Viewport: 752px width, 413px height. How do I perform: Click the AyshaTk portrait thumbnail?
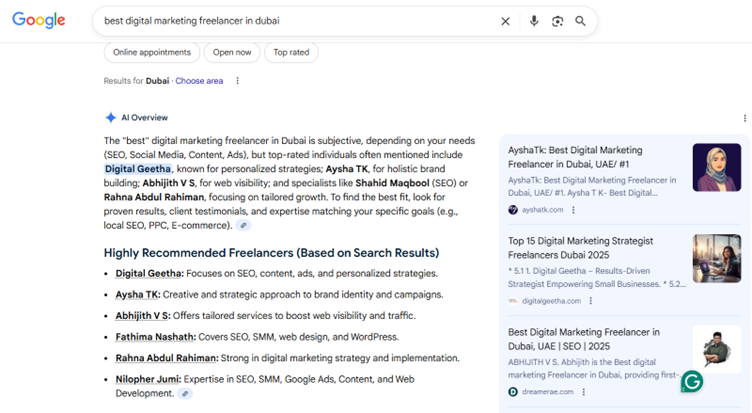coord(717,167)
